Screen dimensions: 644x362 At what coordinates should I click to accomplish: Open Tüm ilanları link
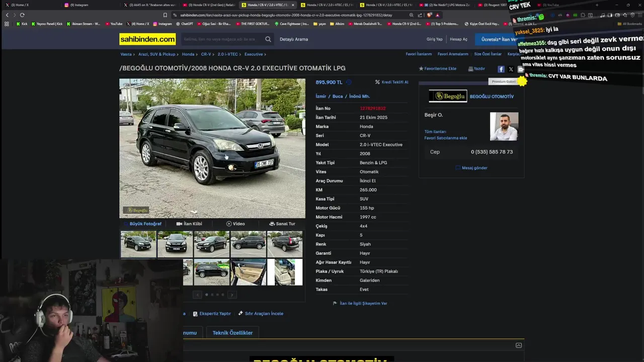coord(435,132)
